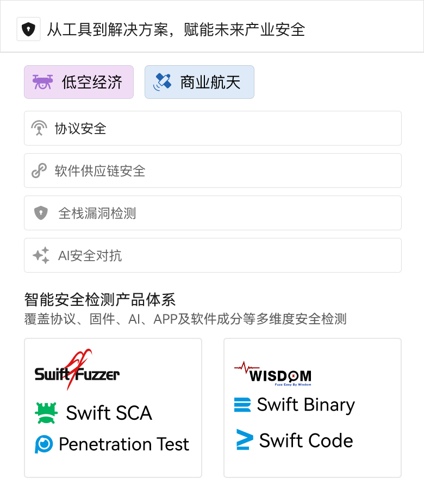Open the WISDOM product logo
The width and height of the screenshot is (424, 504).
point(273,374)
